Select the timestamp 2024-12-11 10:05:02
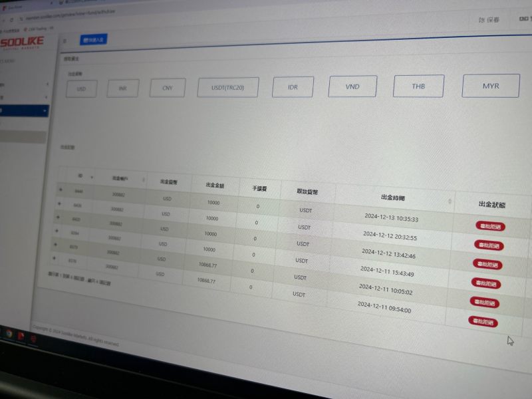This screenshot has height=399, width=532. click(x=386, y=289)
